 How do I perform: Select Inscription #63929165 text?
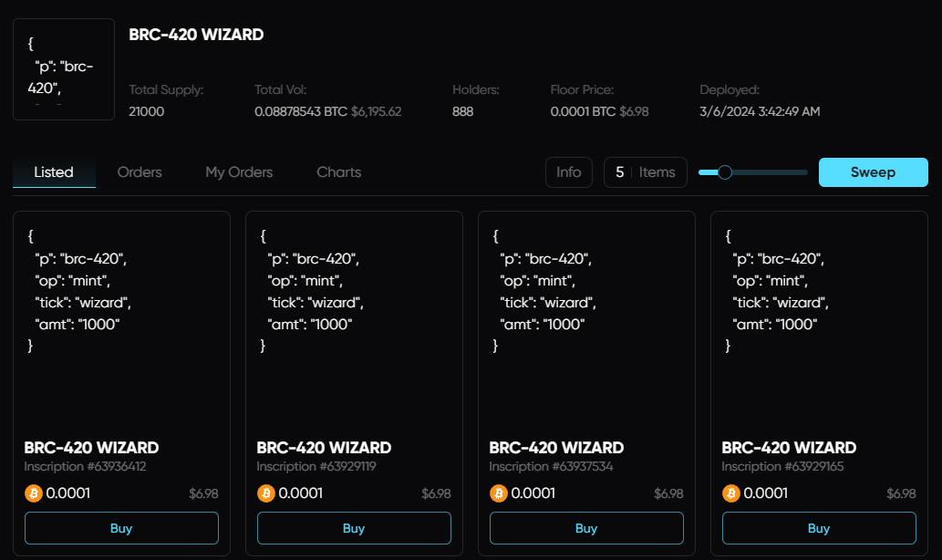click(x=782, y=467)
